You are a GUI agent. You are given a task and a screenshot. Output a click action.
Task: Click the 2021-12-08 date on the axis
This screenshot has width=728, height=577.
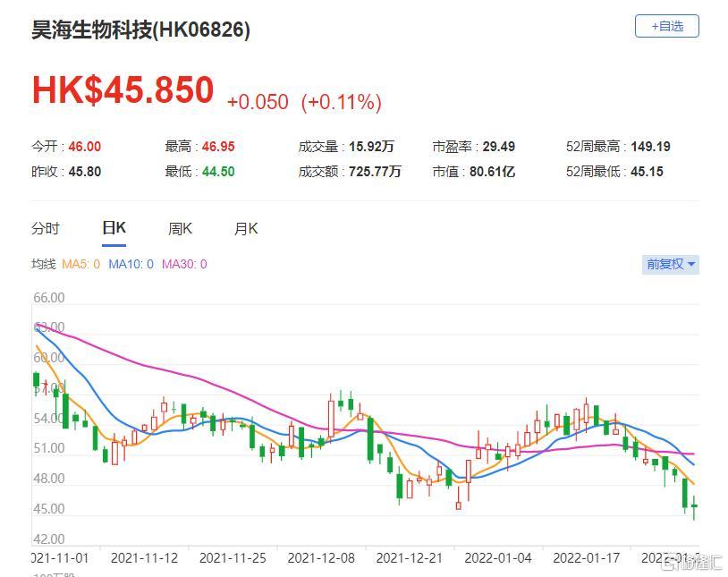pos(322,558)
